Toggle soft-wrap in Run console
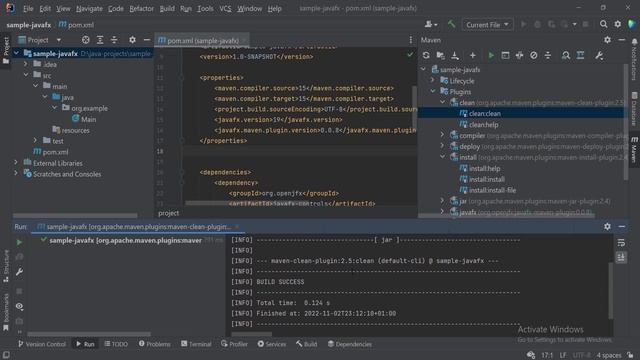640x360 pixels. (x=621, y=242)
